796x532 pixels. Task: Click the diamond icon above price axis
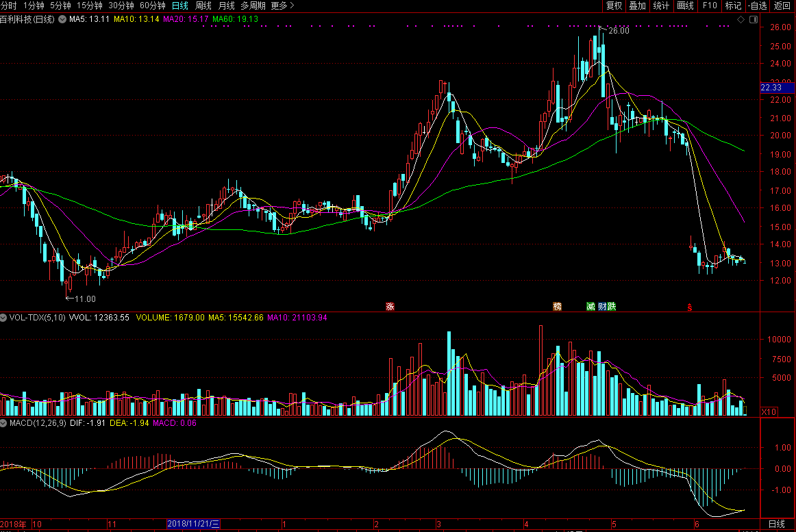pyautogui.click(x=741, y=20)
